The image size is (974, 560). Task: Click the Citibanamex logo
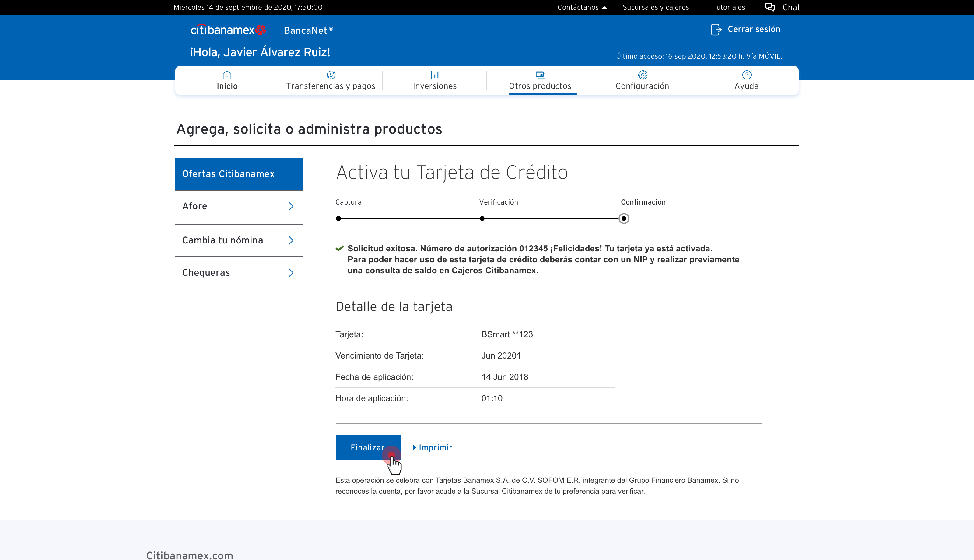click(x=228, y=30)
